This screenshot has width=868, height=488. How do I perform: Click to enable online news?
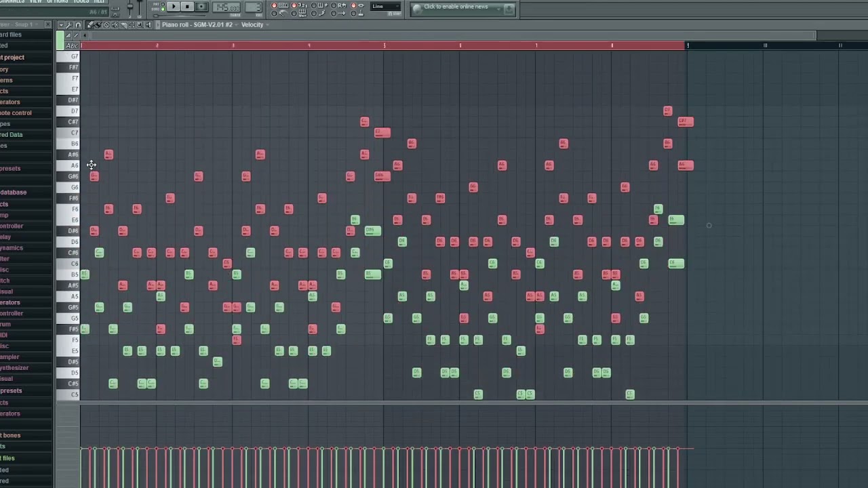456,7
